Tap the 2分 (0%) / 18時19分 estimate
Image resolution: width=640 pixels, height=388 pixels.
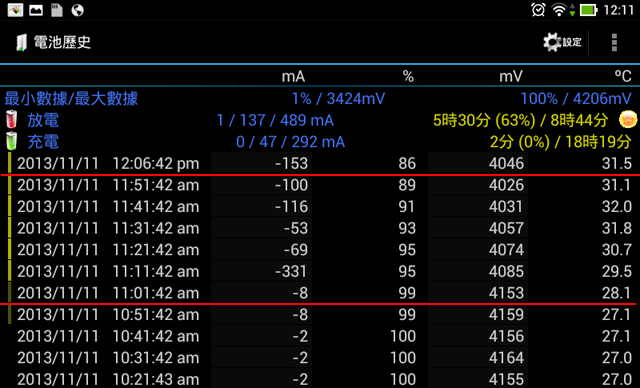[x=560, y=142]
